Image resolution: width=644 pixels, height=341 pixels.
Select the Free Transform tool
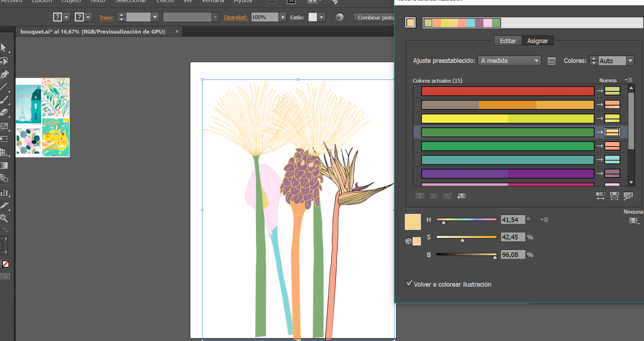[4, 139]
